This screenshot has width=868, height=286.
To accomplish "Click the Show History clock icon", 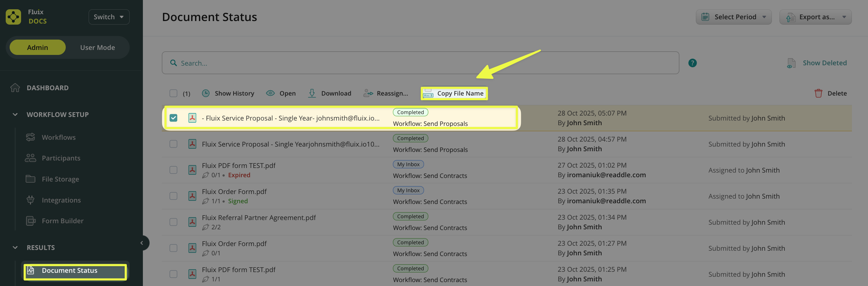I will point(206,93).
